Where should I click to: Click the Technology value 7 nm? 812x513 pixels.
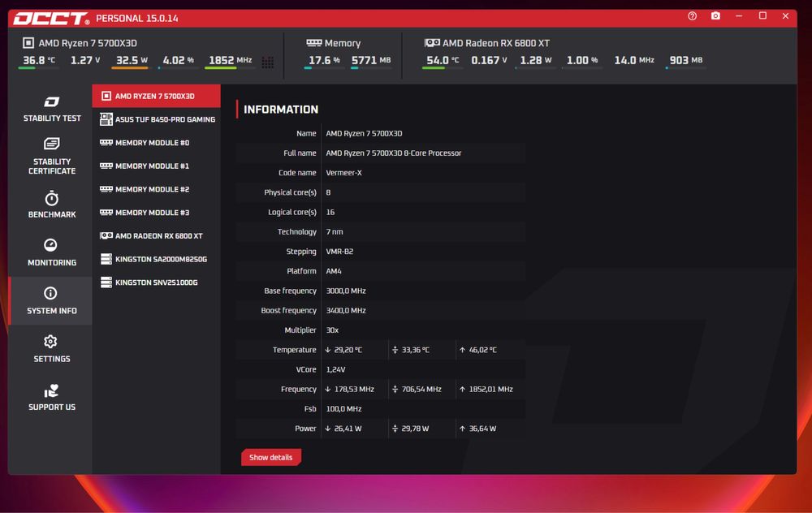coord(335,232)
